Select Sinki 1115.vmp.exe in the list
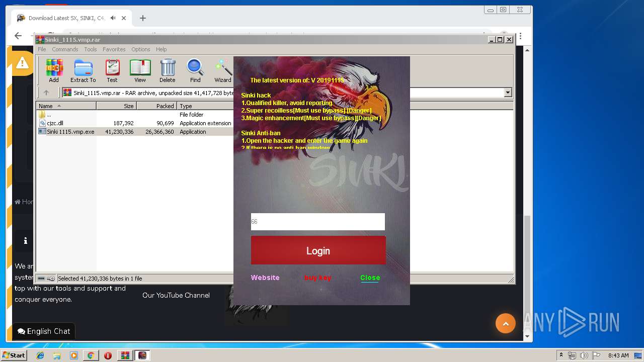644x362 pixels. pyautogui.click(x=135, y=132)
